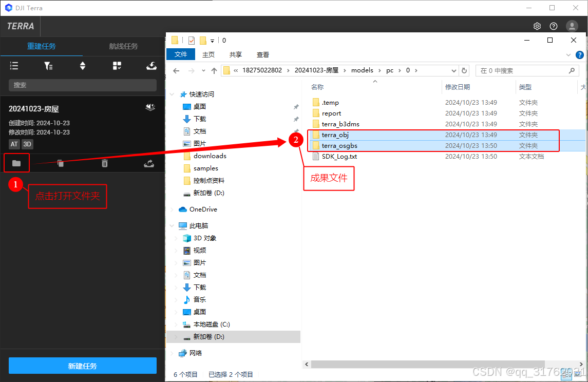
Task: Click the Explorer back arrow
Action: click(176, 70)
